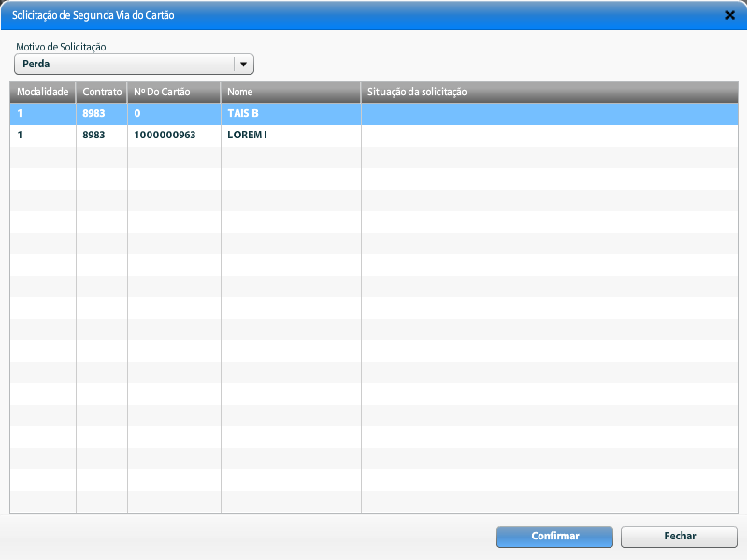The height and width of the screenshot is (560, 747).
Task: Sort by the Contrato column header
Action: pos(102,92)
